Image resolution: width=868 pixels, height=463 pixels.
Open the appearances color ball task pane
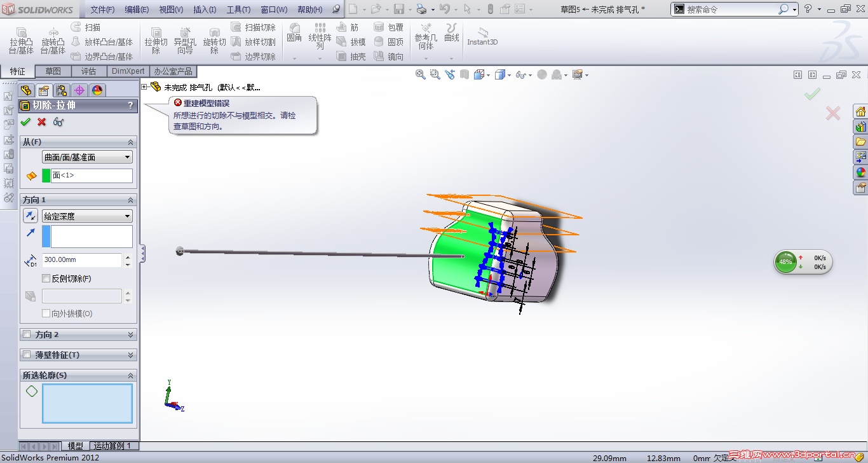860,172
